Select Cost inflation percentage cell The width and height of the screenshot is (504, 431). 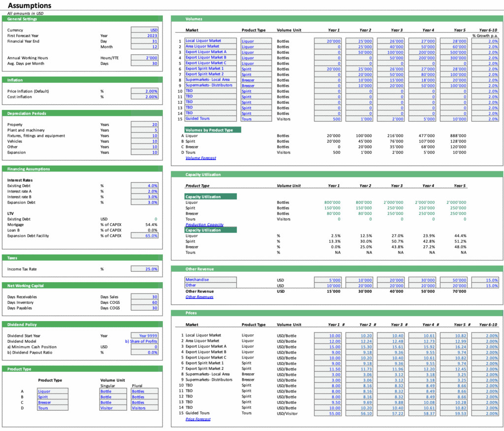[x=145, y=97]
